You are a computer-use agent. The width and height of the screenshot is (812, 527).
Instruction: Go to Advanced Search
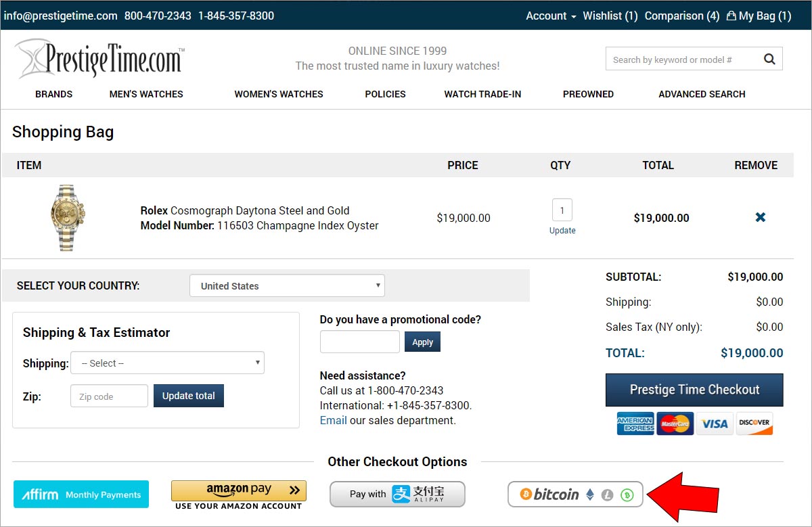tap(702, 94)
